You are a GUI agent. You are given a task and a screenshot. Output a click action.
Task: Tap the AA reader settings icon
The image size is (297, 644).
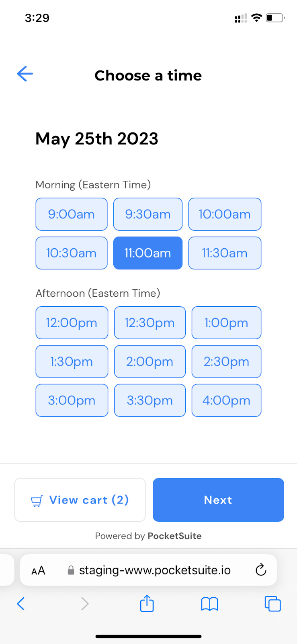[x=38, y=570]
